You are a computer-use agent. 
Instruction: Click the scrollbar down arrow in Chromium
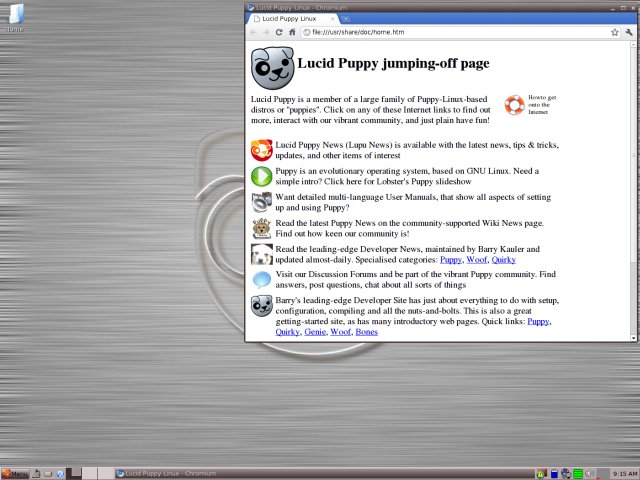(633, 338)
